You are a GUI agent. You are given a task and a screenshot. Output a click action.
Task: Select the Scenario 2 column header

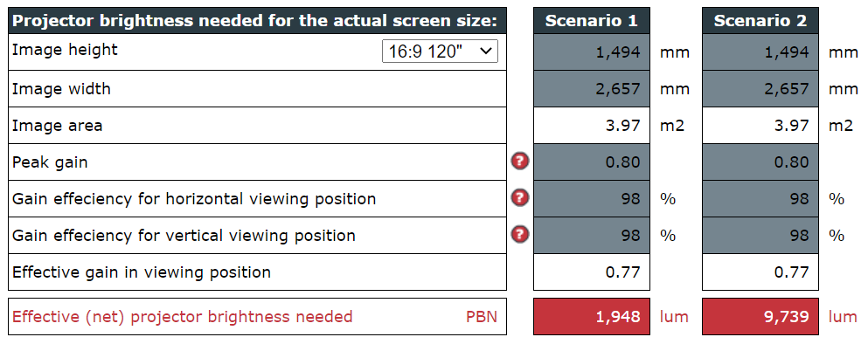pos(760,20)
